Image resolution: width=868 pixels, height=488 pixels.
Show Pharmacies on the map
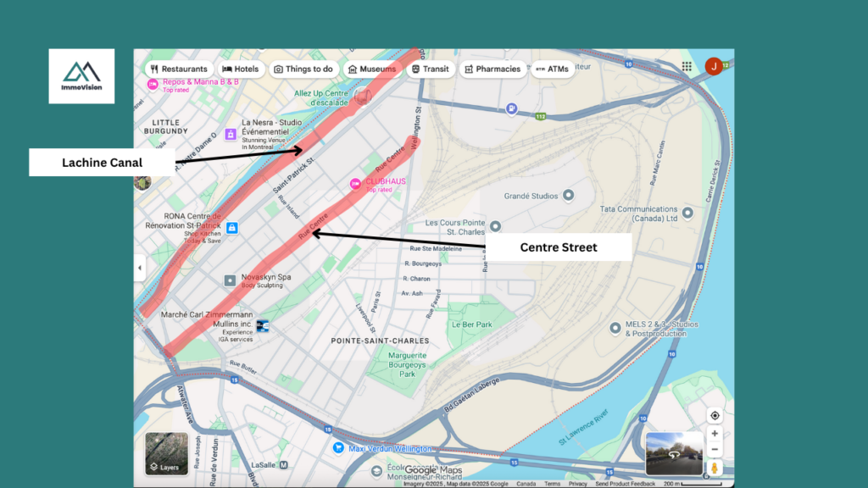[x=492, y=69]
